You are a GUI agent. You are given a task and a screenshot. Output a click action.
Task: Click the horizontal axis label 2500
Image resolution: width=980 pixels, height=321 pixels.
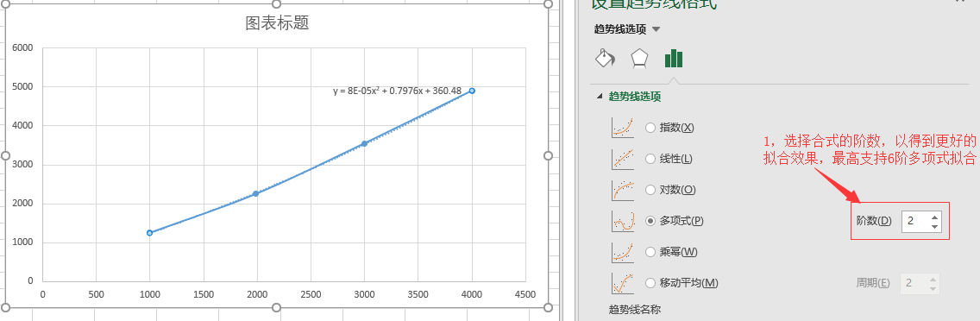311,294
